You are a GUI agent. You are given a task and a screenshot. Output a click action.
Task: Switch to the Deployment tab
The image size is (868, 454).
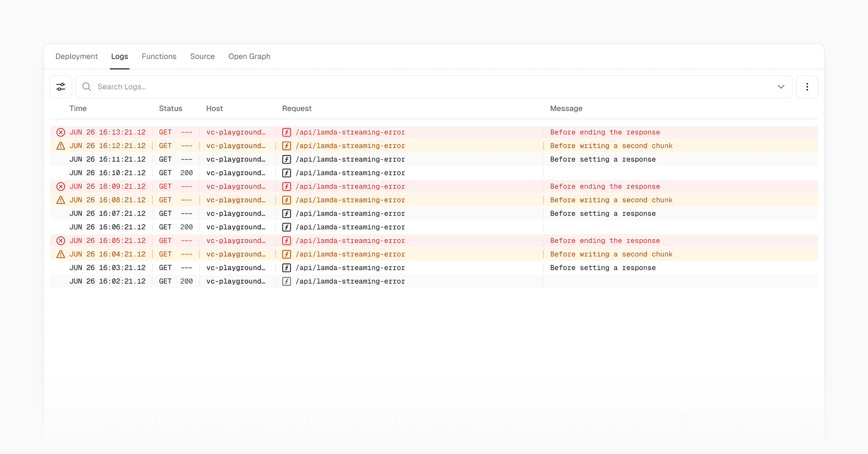[x=76, y=56]
